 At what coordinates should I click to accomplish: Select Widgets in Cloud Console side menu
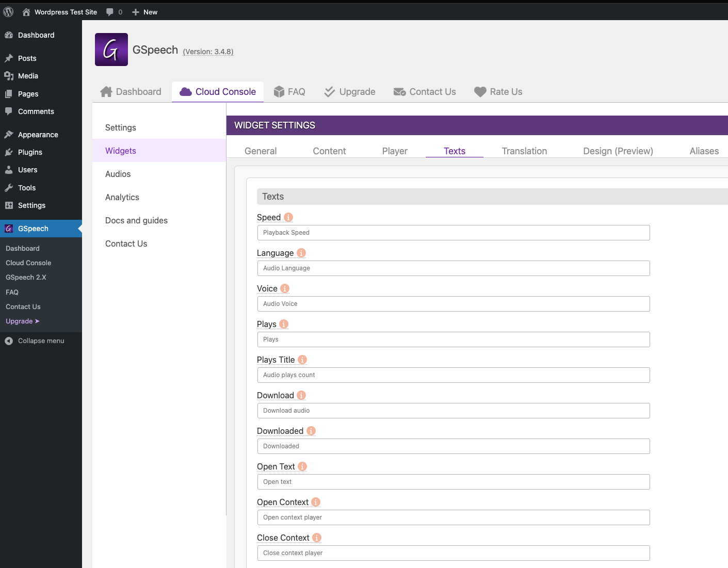pyautogui.click(x=159, y=151)
